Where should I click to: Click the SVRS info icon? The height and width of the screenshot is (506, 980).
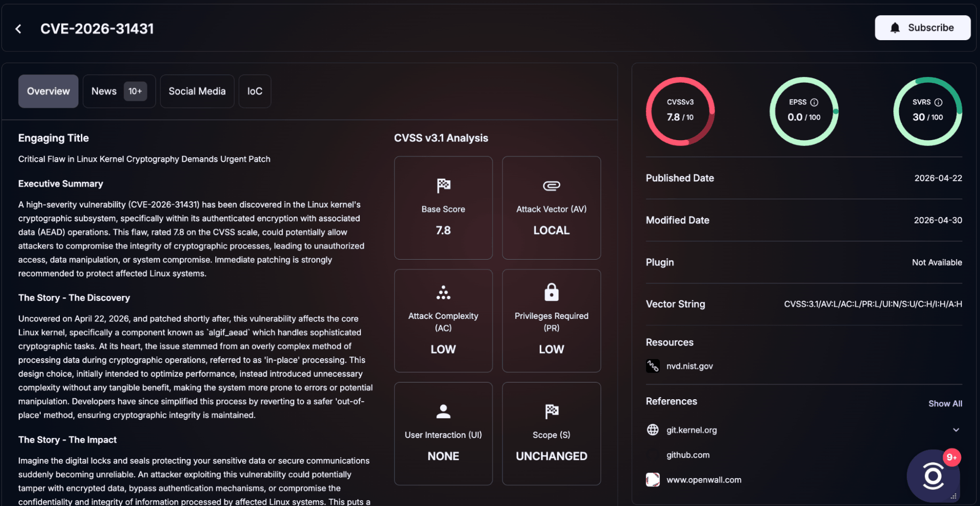point(938,102)
